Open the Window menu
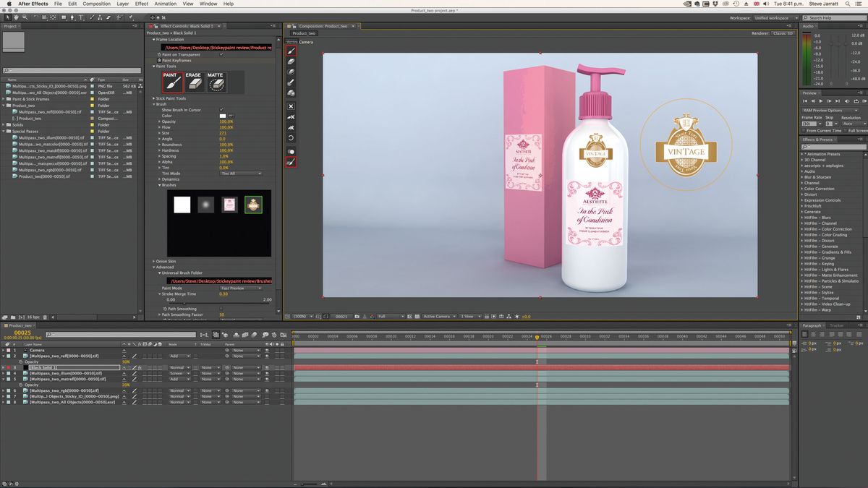 pyautogui.click(x=208, y=4)
